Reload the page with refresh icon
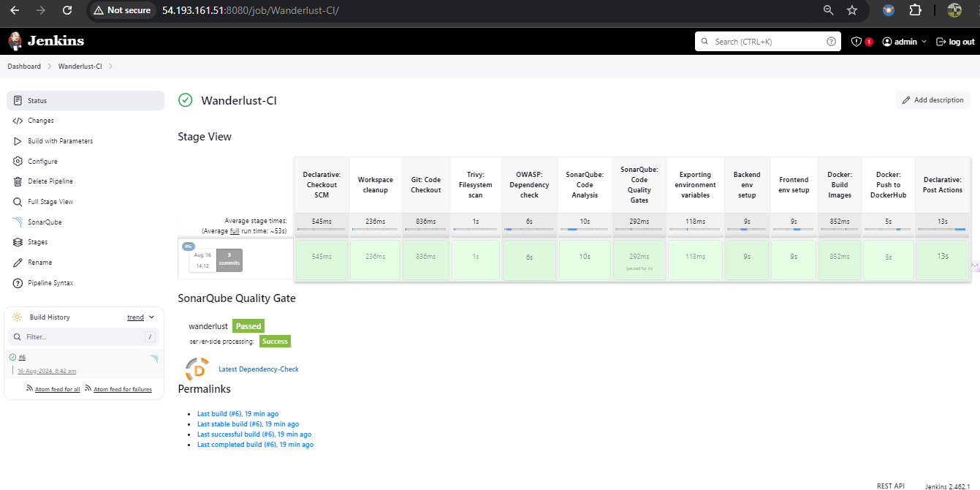Viewport: 980px width, 490px height. (x=67, y=10)
